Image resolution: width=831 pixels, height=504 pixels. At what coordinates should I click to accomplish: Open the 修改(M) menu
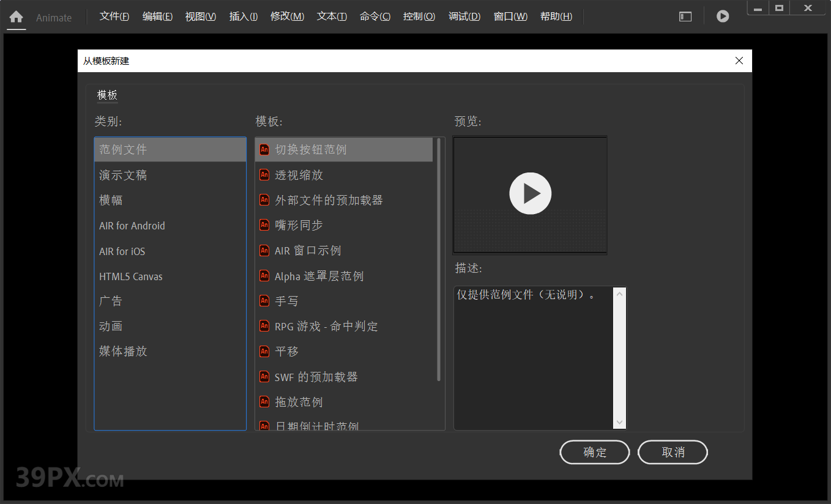point(287,17)
